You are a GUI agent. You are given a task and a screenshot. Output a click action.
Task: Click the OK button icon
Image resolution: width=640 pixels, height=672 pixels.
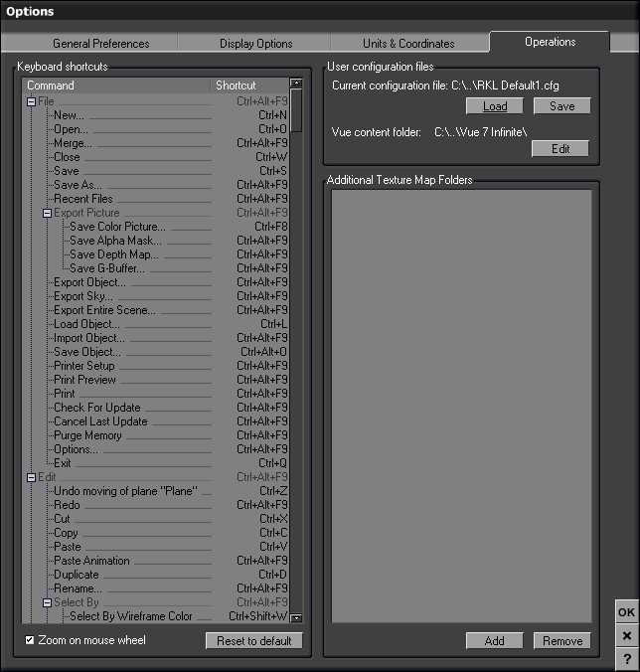[x=626, y=612]
